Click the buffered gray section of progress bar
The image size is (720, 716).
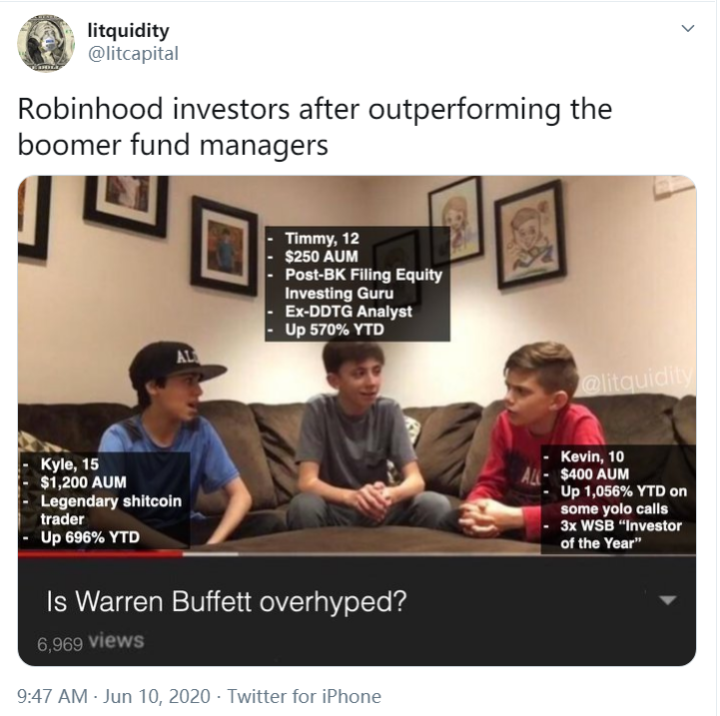210,554
